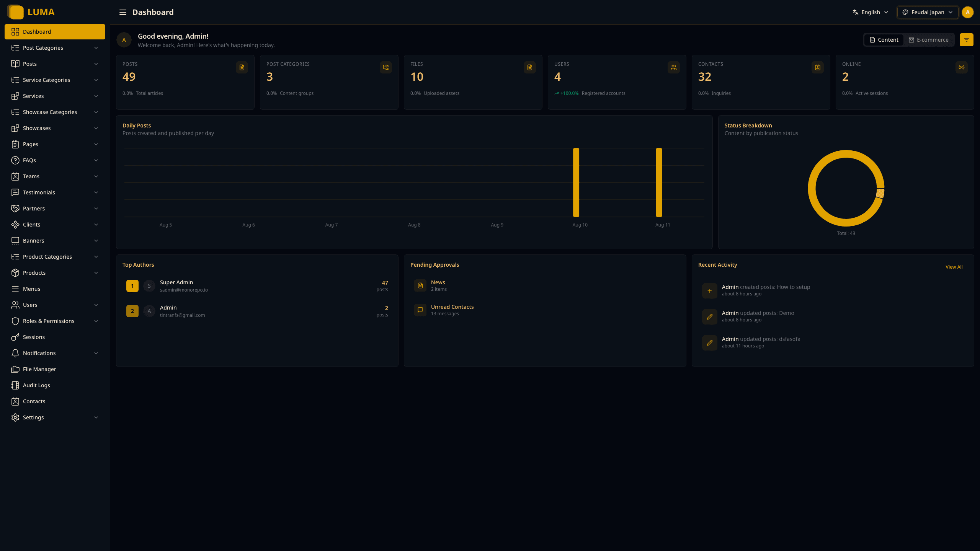Click the greeting avatar beside Good evening
This screenshot has width=980, height=551.
pyautogui.click(x=124, y=40)
